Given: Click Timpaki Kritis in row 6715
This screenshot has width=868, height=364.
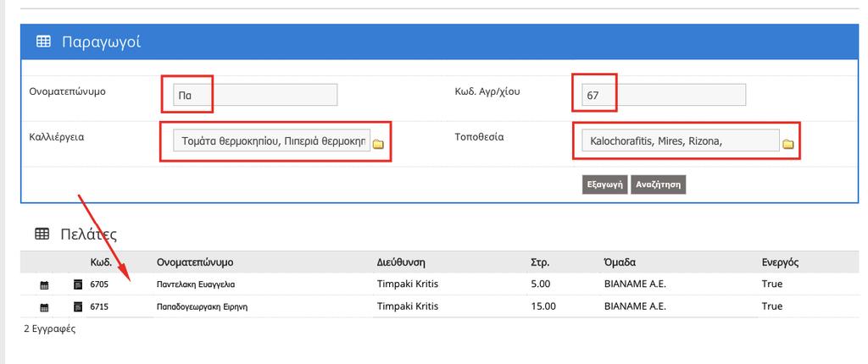Looking at the screenshot, I should click(408, 306).
